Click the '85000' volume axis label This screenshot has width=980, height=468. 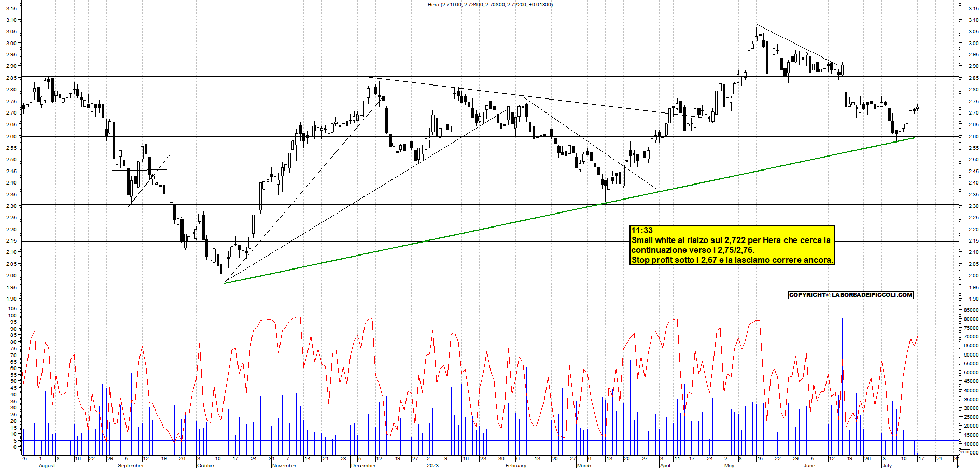point(971,310)
